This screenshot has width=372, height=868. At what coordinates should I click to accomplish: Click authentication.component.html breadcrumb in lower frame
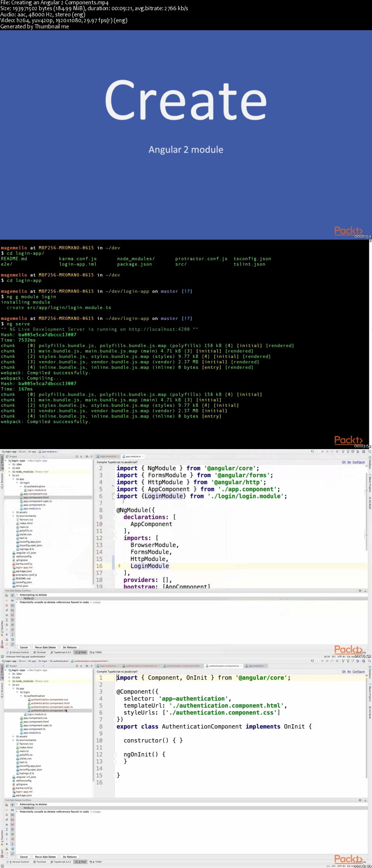tap(89, 661)
